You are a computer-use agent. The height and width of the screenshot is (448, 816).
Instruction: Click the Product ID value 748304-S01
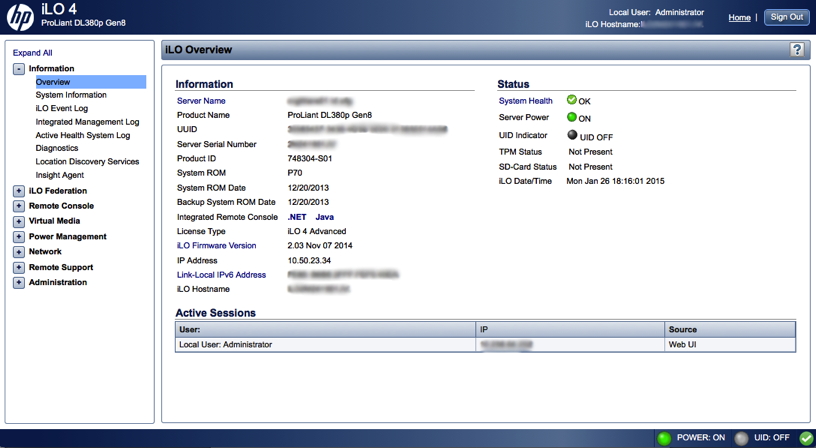coord(310,159)
